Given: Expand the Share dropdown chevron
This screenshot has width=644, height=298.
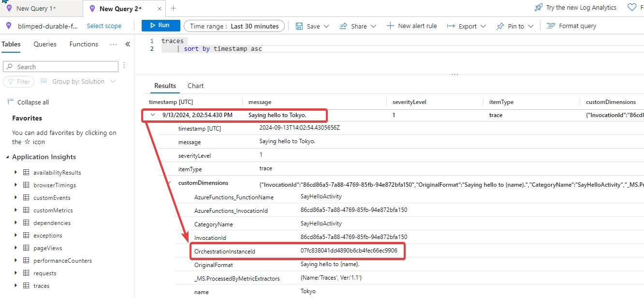Looking at the screenshot, I should pyautogui.click(x=373, y=26).
